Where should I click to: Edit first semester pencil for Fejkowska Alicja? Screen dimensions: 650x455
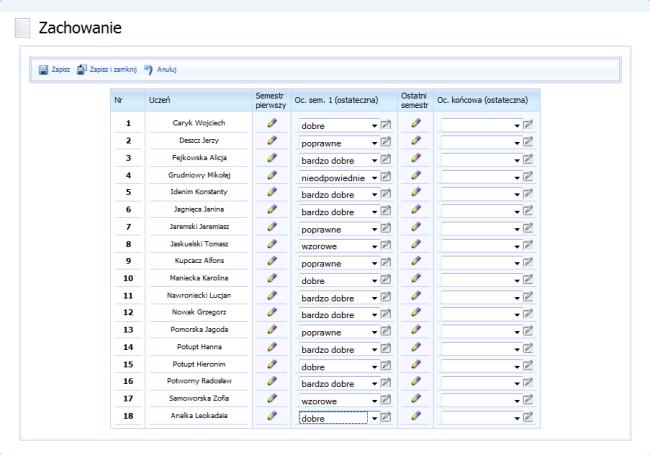click(272, 158)
